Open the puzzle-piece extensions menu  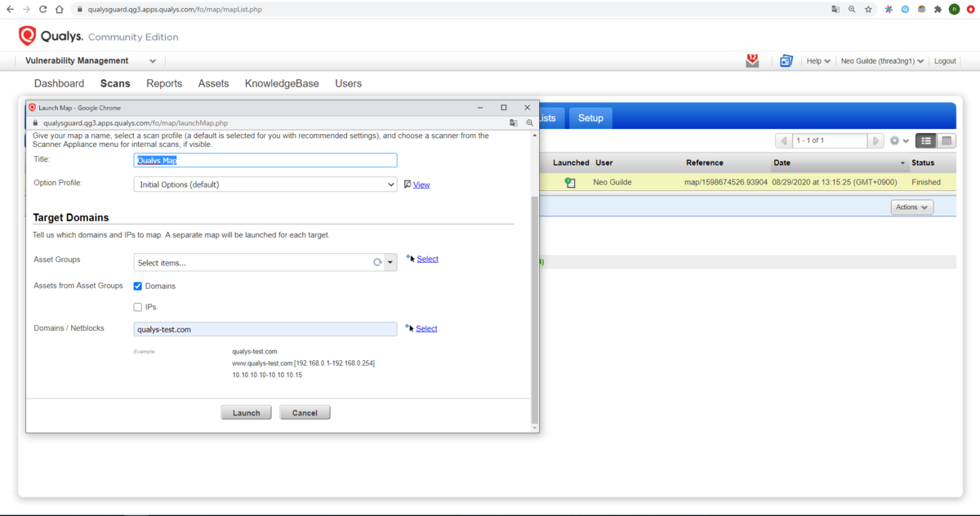[x=938, y=10]
